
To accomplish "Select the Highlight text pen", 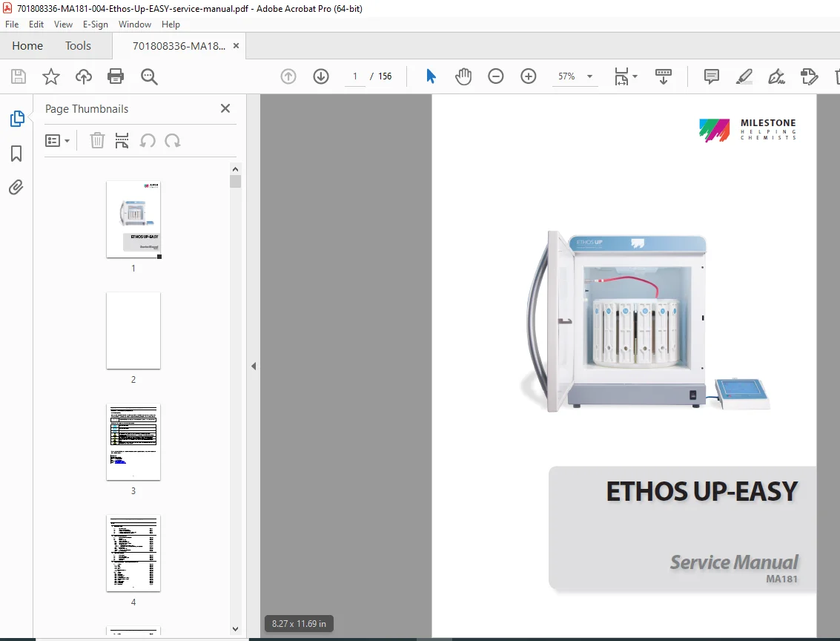I will click(744, 76).
